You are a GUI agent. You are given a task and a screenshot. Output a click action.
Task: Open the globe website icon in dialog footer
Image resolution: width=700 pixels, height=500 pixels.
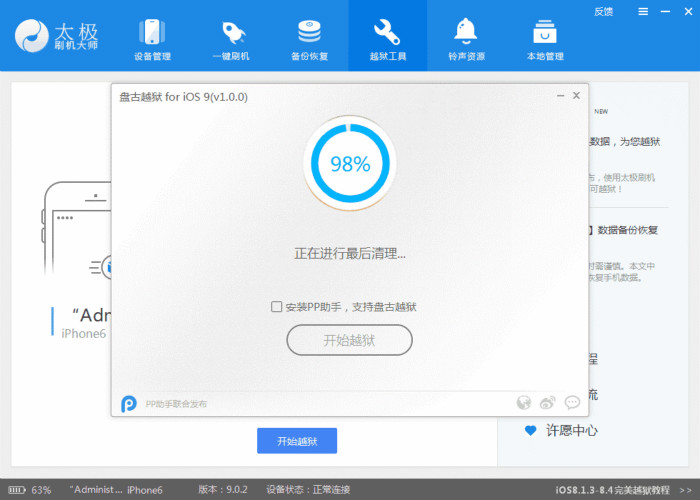click(x=524, y=403)
